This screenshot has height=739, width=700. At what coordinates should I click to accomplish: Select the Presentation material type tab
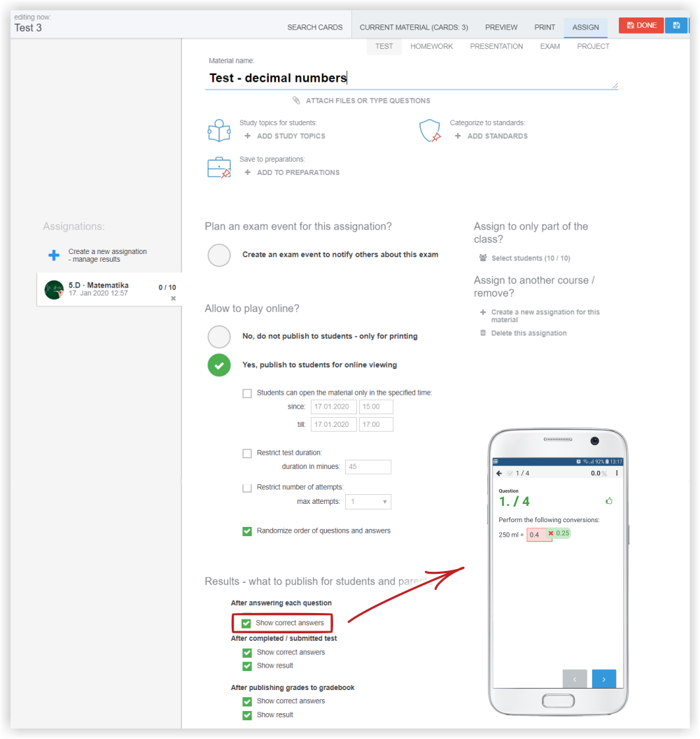[x=496, y=46]
